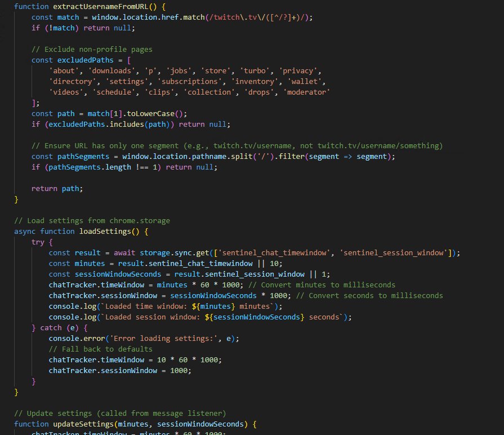The height and width of the screenshot is (435, 504).
Task: Click the '// Fall back to defaults' comment
Action: (x=101, y=349)
